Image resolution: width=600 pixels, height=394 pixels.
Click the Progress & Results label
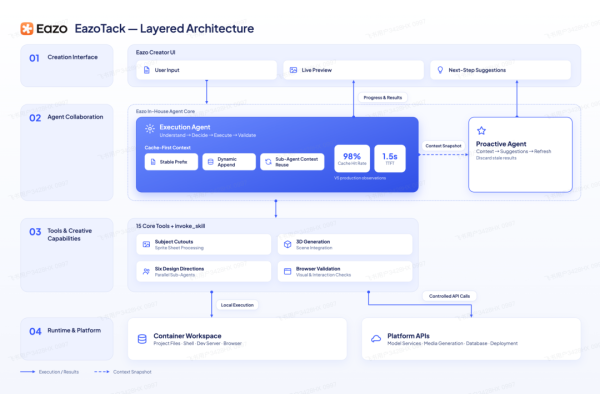click(383, 98)
